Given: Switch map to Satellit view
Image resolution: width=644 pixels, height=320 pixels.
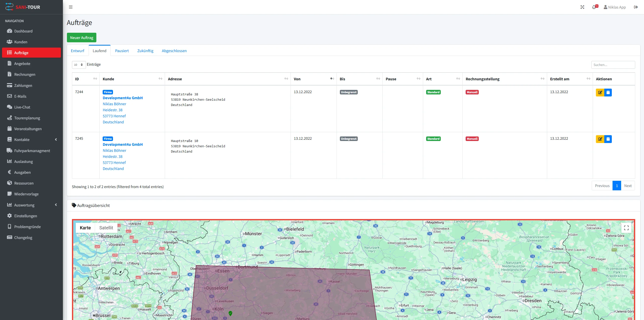Looking at the screenshot, I should tap(106, 228).
